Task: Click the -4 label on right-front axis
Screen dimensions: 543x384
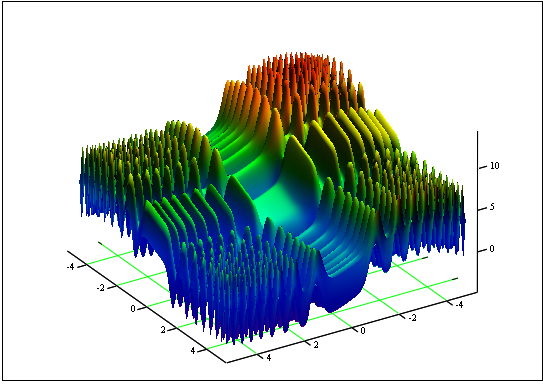Action: tap(459, 305)
